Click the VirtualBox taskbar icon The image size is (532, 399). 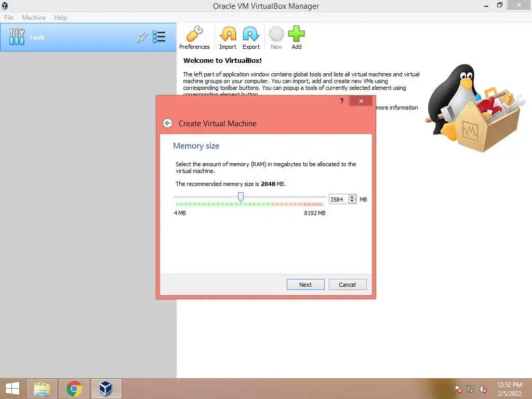point(106,389)
